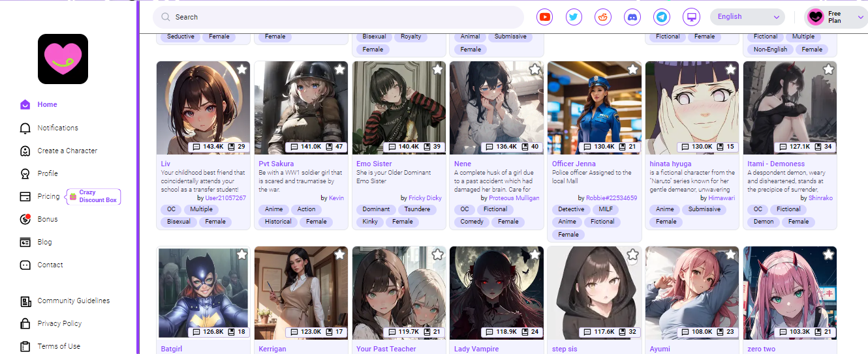The height and width of the screenshot is (354, 868).
Task: Open the Pvt Sakura character image
Action: pos(301,108)
